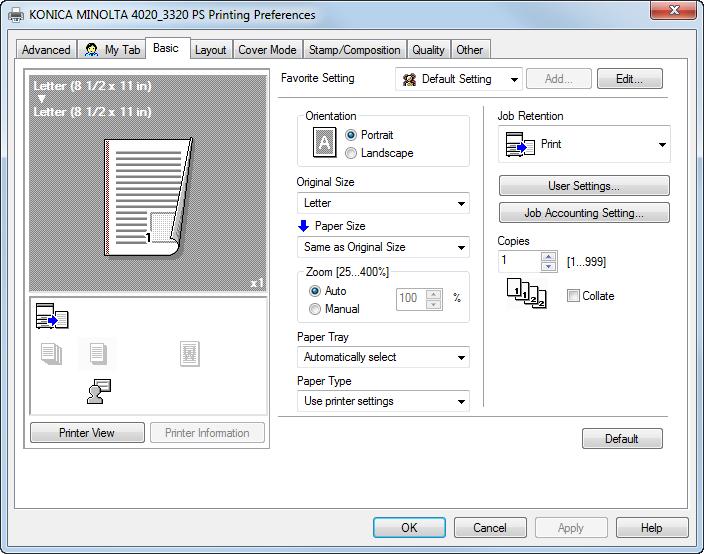Switch to the Advanced tab
The width and height of the screenshot is (704, 554).
[x=46, y=50]
